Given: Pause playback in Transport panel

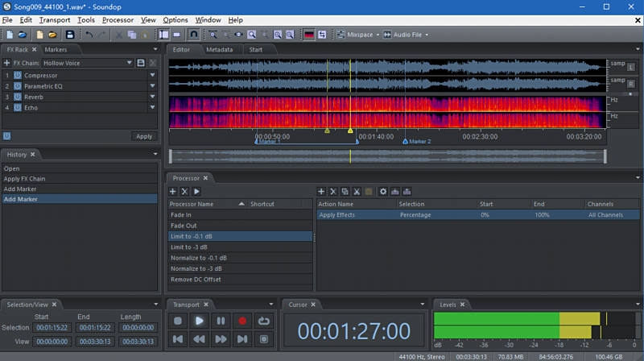Looking at the screenshot, I should click(221, 322).
